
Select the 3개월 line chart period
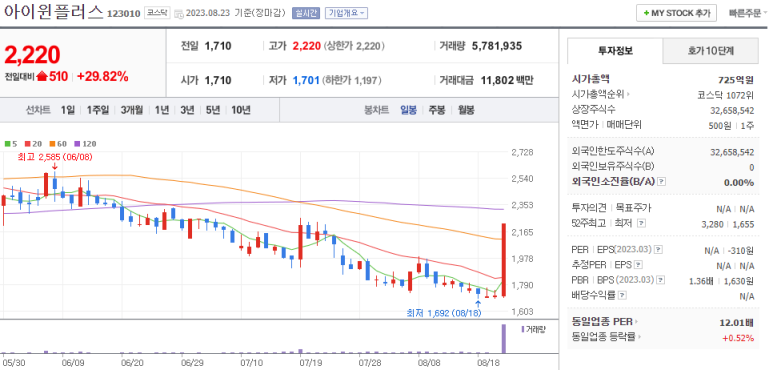(x=132, y=110)
